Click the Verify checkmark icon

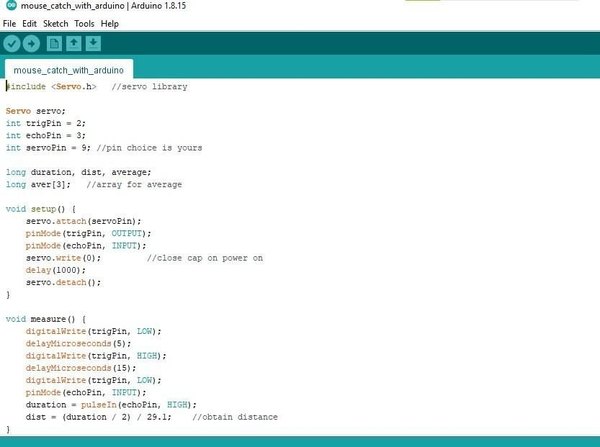pos(12,44)
